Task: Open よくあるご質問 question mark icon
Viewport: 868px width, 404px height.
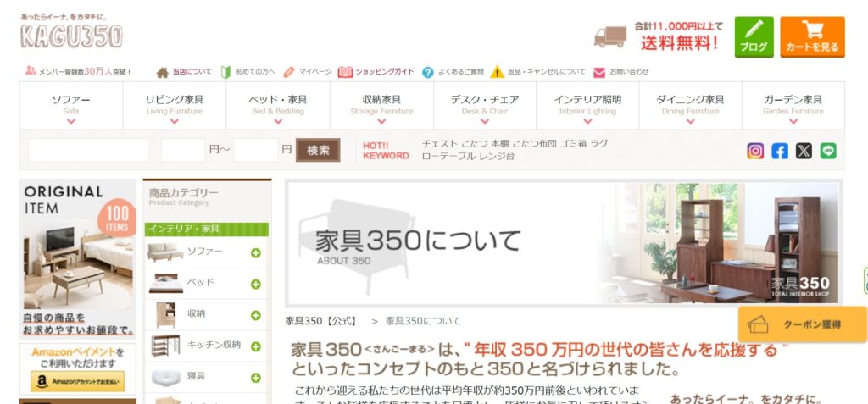Action: [x=427, y=73]
